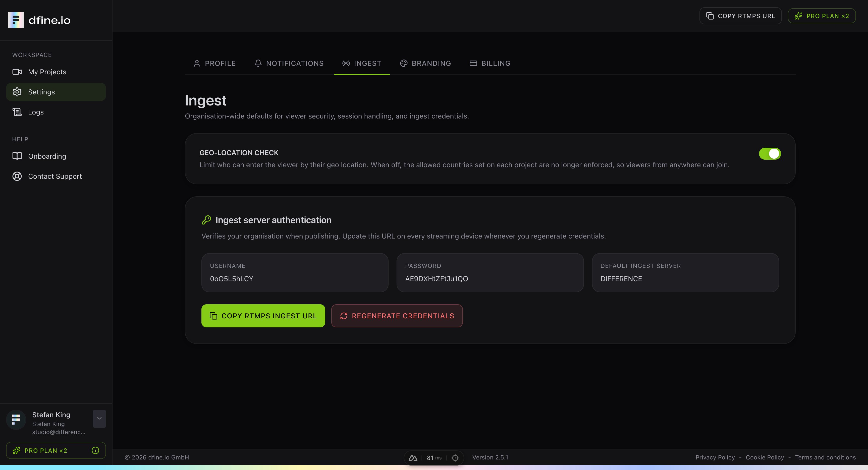Expand the Stefan King account dropdown
This screenshot has height=470, width=868.
99,419
